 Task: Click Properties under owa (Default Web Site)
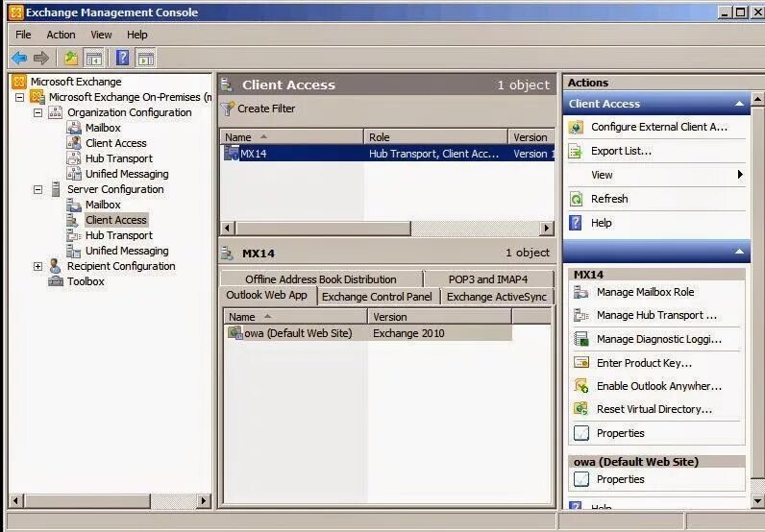point(621,480)
